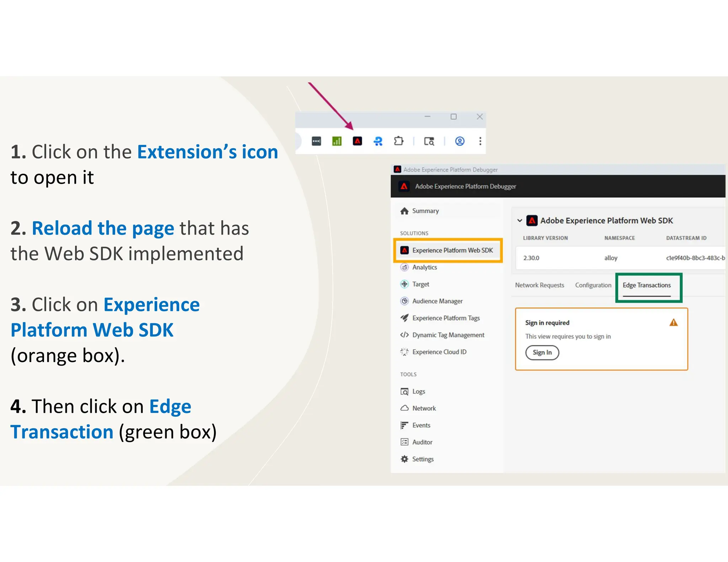The image size is (728, 562).
Task: Open the password manager extension icon
Action: pos(316,141)
